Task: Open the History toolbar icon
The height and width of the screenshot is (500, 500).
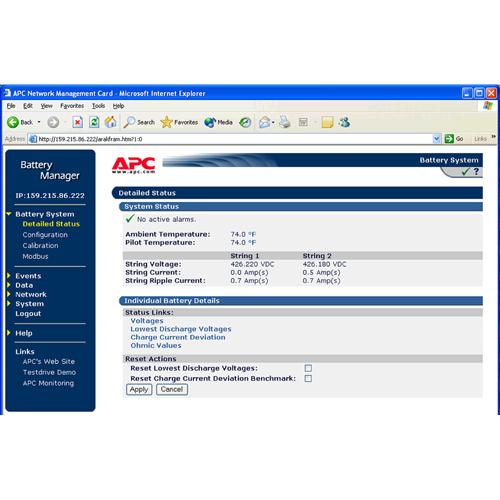Action: point(245,122)
